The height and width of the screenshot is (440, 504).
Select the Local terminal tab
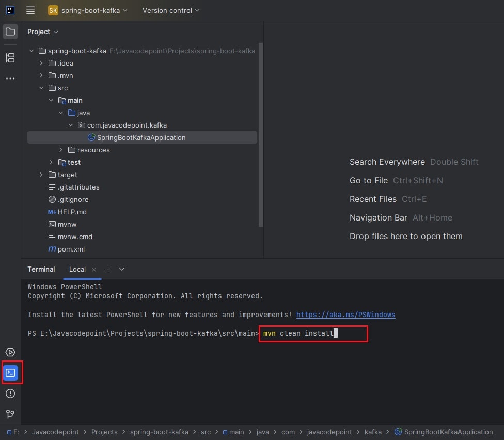(77, 269)
